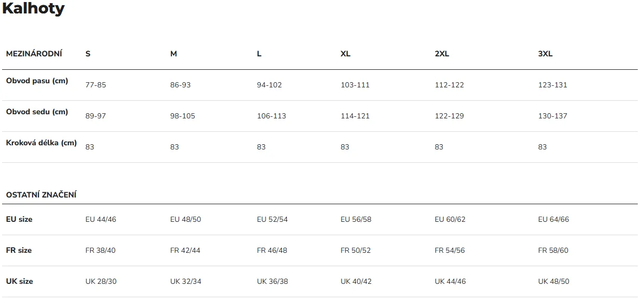Click the hip value 130-137 cell
Image resolution: width=644 pixels, height=304 pixels.
[x=553, y=116]
